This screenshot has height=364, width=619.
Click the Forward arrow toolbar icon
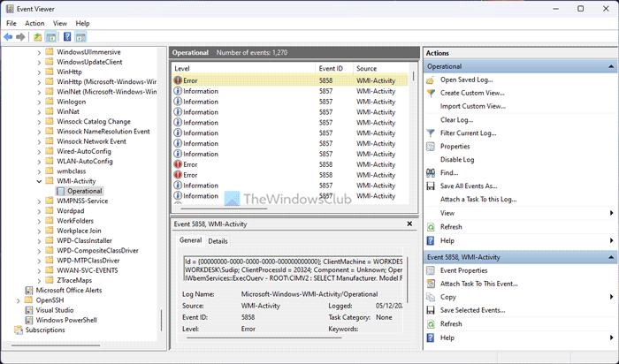tap(20, 37)
